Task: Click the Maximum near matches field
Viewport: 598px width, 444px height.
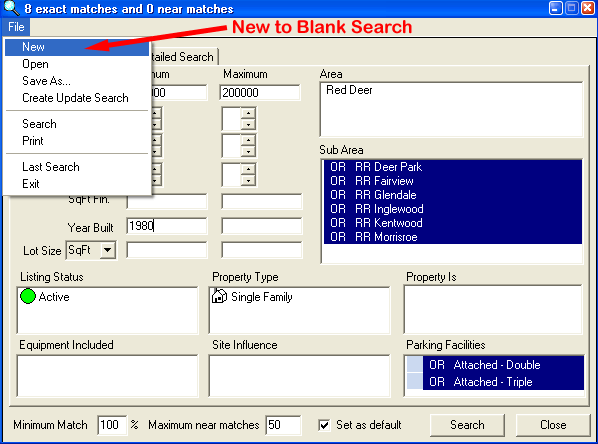Action: pos(283,425)
